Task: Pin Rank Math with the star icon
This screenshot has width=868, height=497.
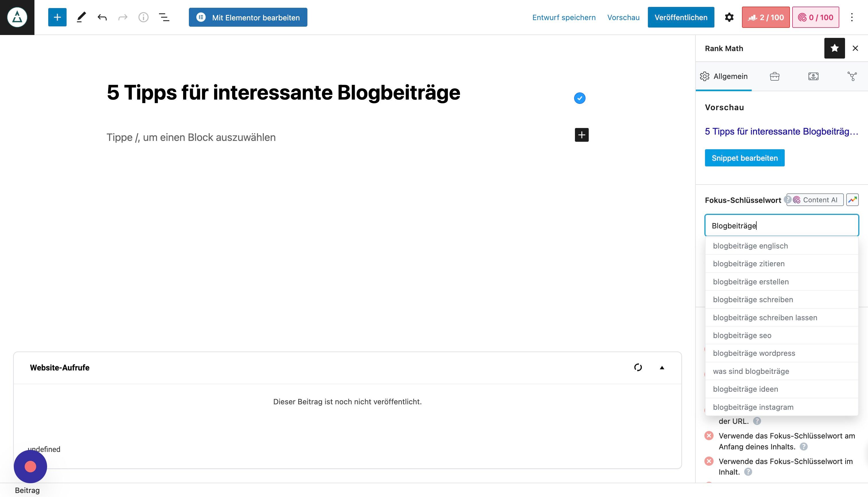Action: (834, 48)
